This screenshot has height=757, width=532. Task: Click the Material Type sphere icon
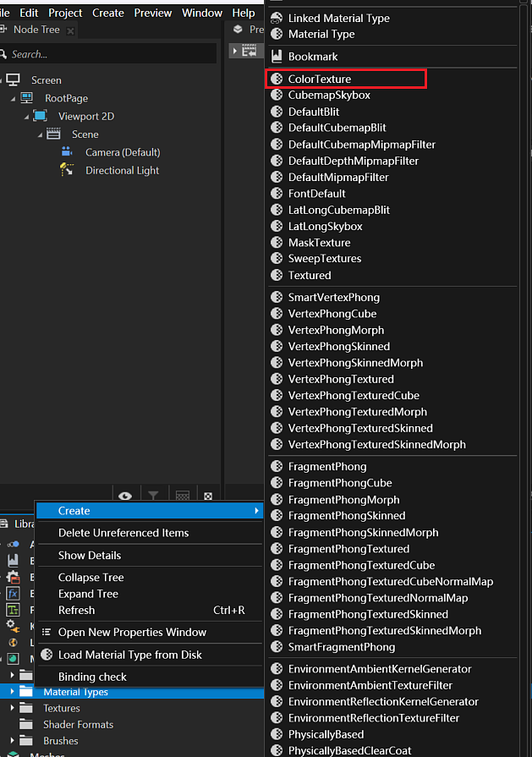[277, 35]
